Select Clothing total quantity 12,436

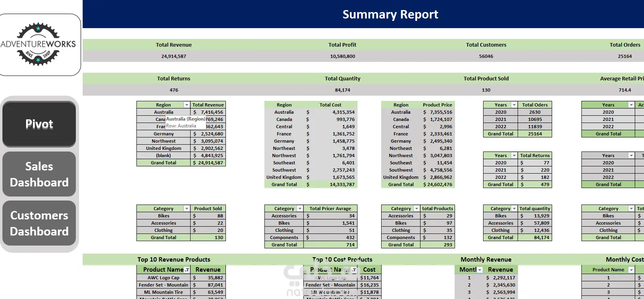(x=535, y=230)
